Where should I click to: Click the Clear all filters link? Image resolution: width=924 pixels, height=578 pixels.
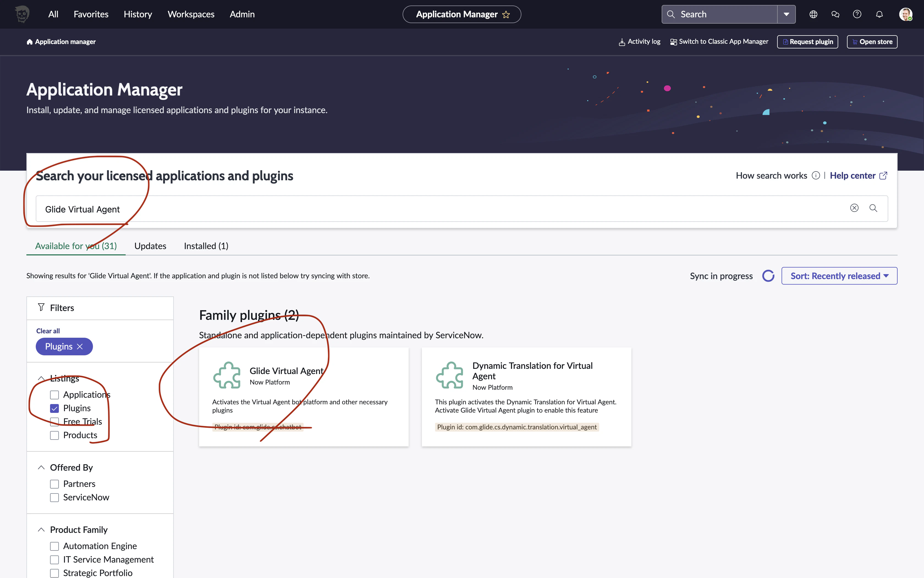pos(48,331)
